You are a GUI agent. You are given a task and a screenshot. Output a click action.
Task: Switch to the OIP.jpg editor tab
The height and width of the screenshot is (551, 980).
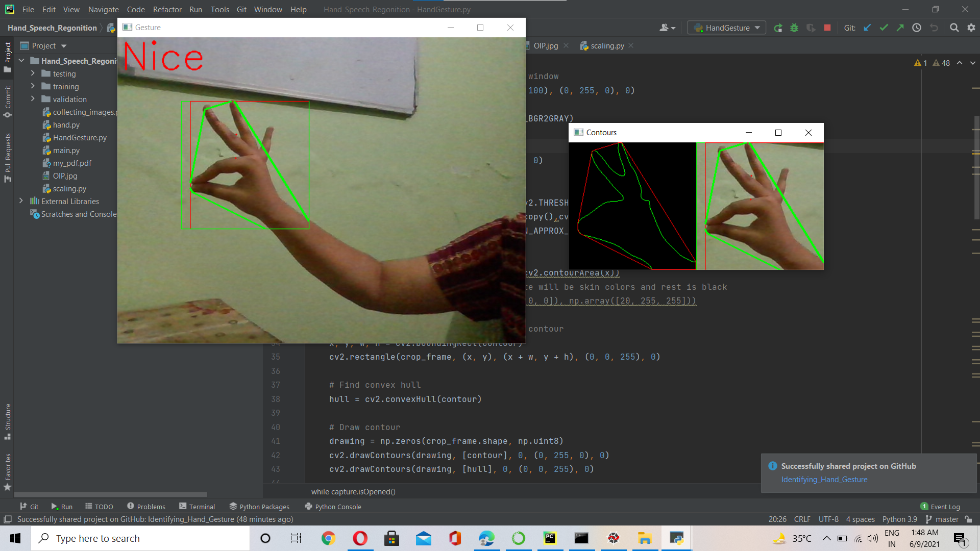point(545,46)
